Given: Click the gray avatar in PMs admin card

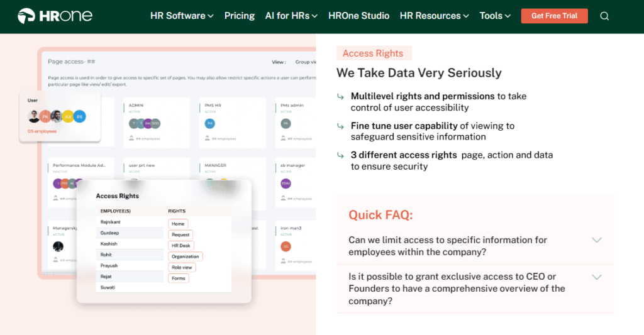Looking at the screenshot, I should 286,123.
